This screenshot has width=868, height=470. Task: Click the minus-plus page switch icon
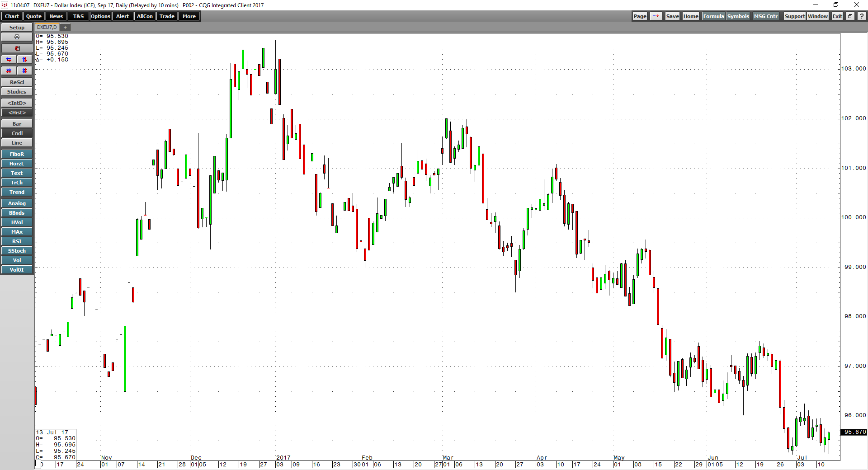pos(656,16)
